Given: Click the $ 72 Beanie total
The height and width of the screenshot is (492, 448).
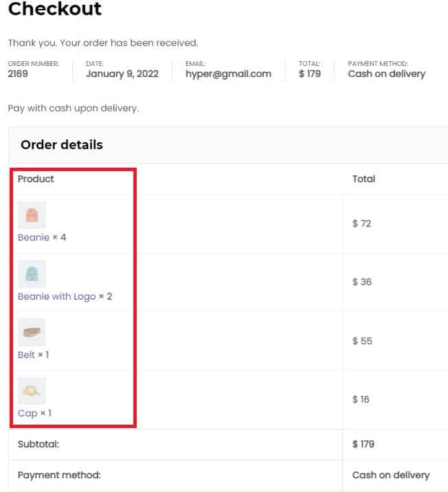Looking at the screenshot, I should click(x=361, y=223).
